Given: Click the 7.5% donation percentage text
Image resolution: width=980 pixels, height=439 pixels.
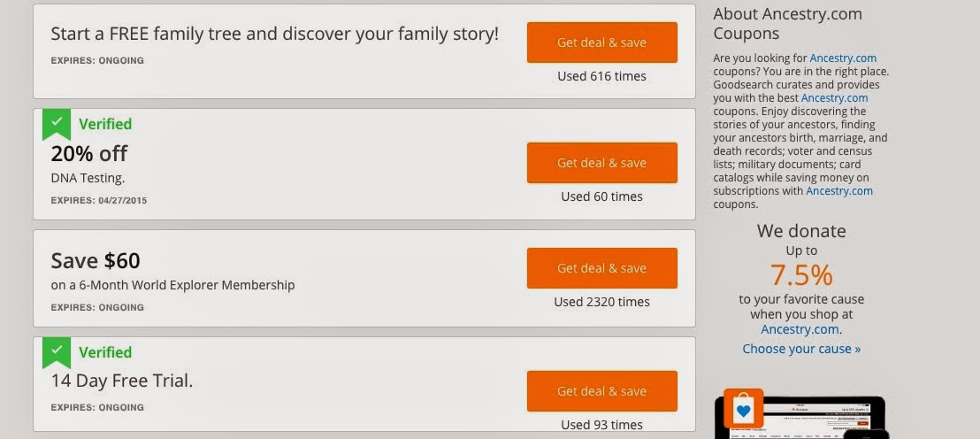Looking at the screenshot, I should point(801,275).
